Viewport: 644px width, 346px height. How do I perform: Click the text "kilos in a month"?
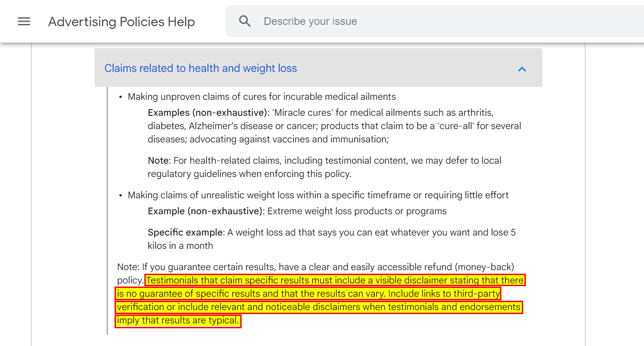tap(180, 246)
